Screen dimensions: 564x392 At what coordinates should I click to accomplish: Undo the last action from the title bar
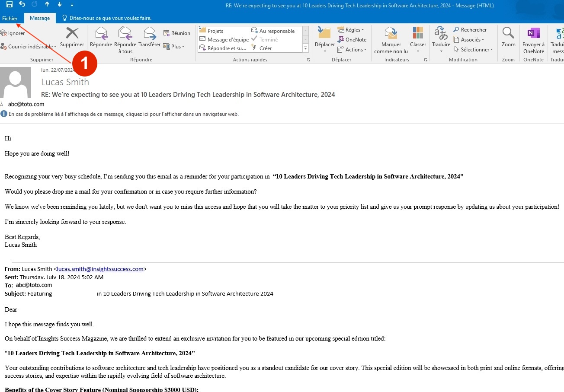coord(22,5)
